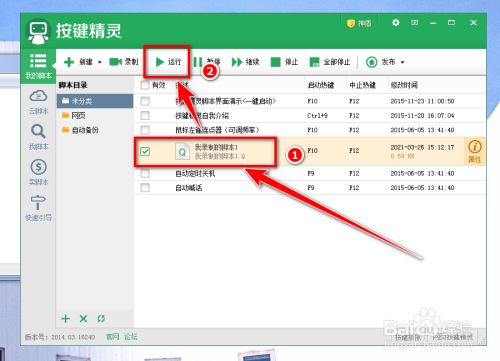Minimize the 按键精灵 window
Screen dimensions: 500x361
point(433,23)
